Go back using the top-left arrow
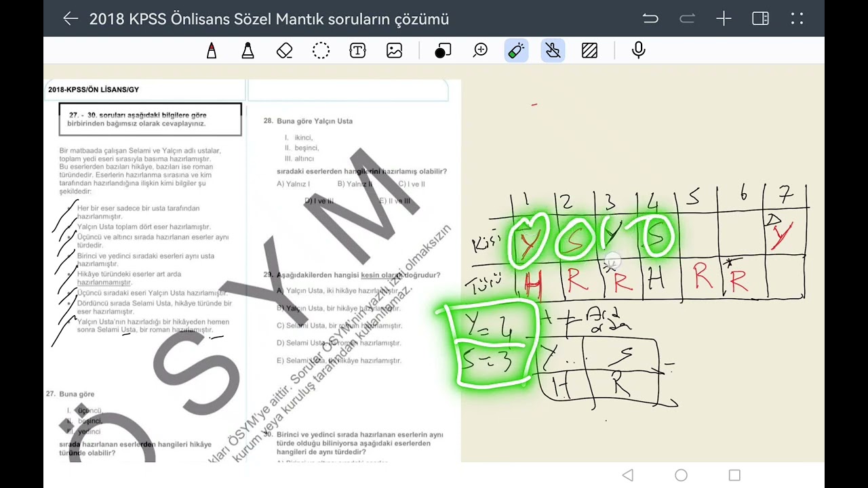Screen dimensions: 868x488 tap(71, 19)
